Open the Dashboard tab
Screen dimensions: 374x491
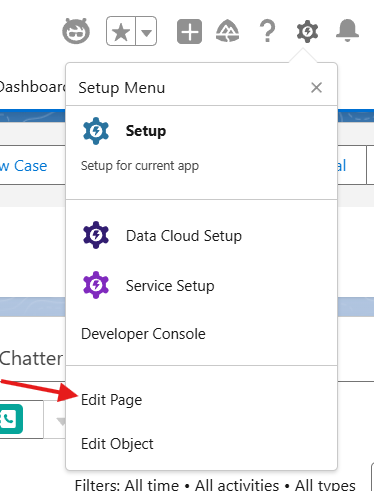point(32,87)
